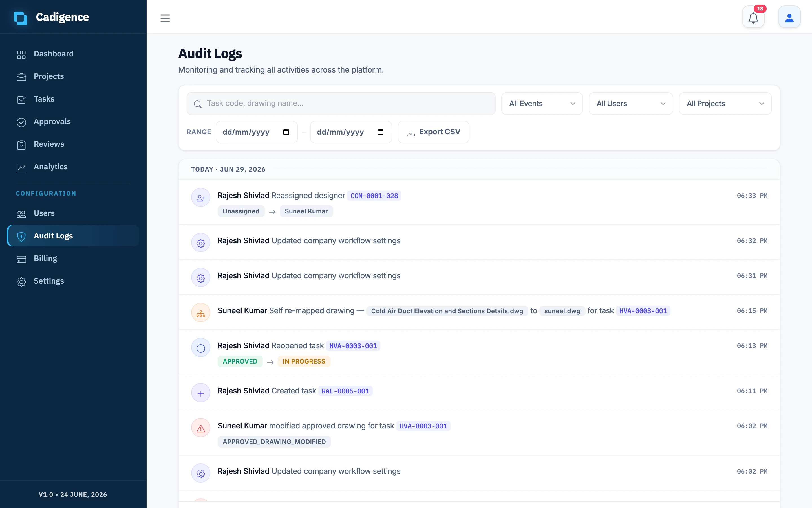Open Users configuration page
The height and width of the screenshot is (508, 812).
tap(73, 213)
